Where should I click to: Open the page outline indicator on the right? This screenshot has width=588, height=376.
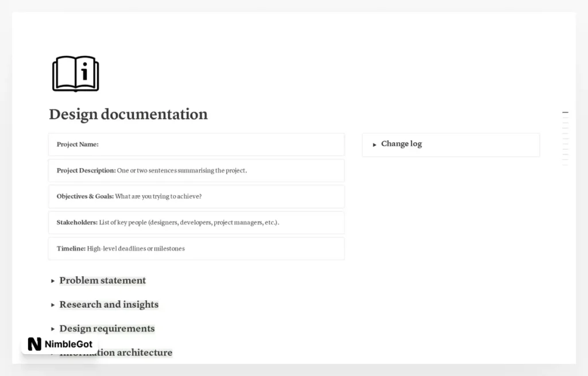coord(565,138)
